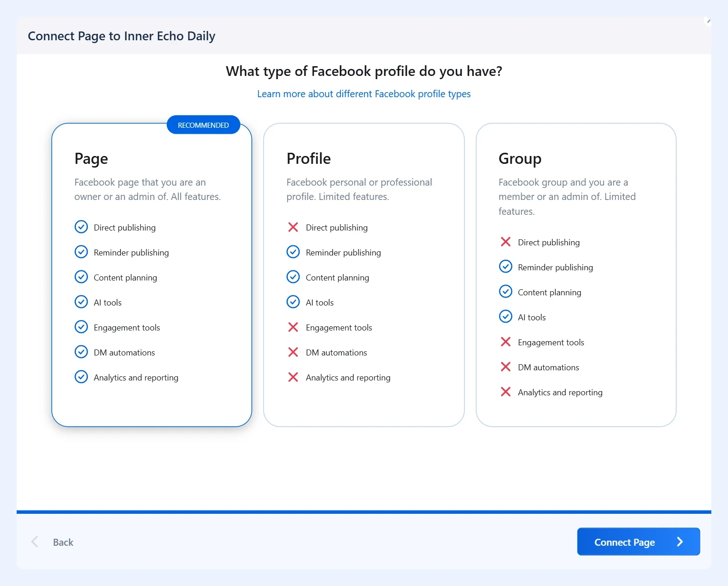Image resolution: width=728 pixels, height=586 pixels.
Task: Click the Profile card description about personal or professional
Action: pyautogui.click(x=359, y=189)
